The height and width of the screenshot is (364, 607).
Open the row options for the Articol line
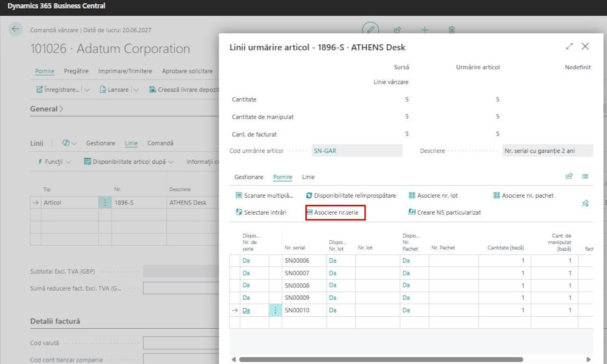(105, 202)
